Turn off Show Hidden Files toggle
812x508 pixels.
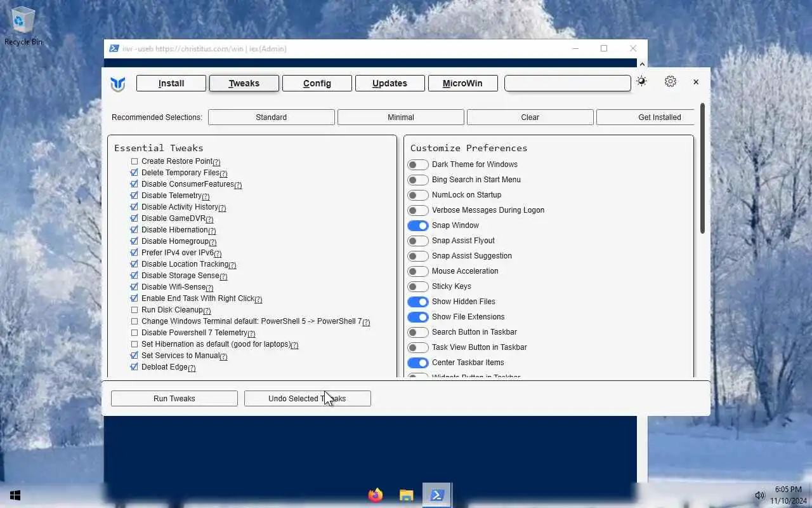[418, 302]
